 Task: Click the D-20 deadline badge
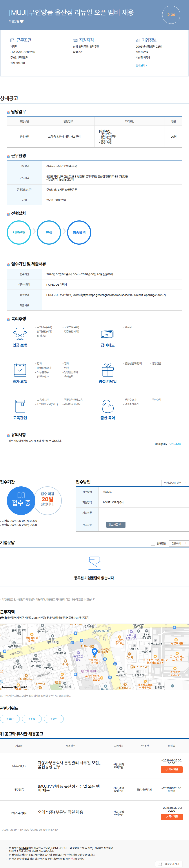coord(171,15)
